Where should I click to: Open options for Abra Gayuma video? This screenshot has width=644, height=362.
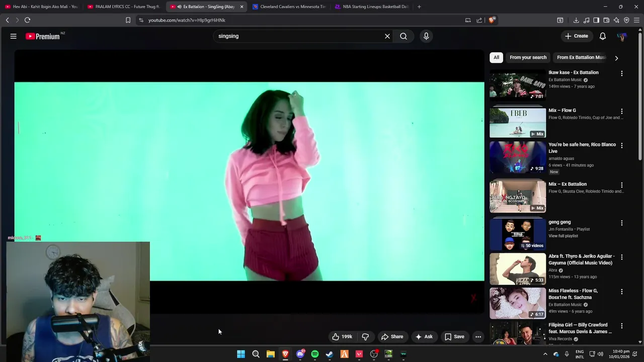point(622,257)
